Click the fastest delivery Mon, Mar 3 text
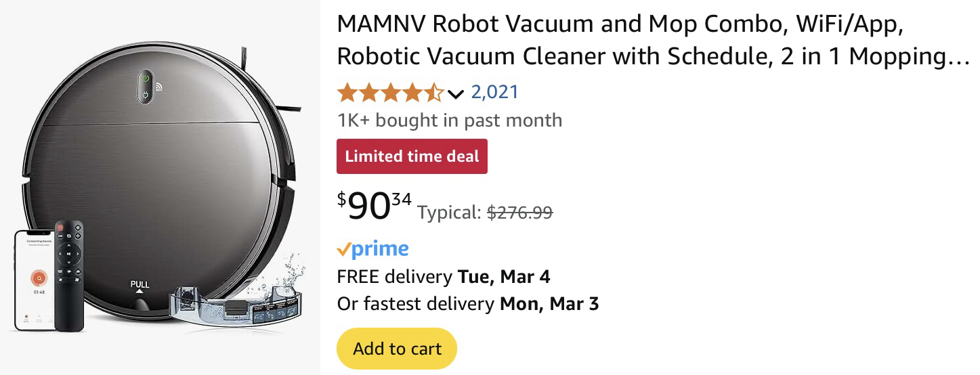 [467, 303]
